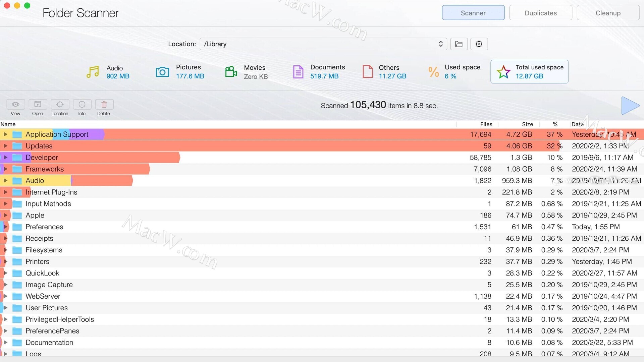Click the Location crosshair icon
Image resolution: width=644 pixels, height=362 pixels.
pyautogui.click(x=60, y=104)
